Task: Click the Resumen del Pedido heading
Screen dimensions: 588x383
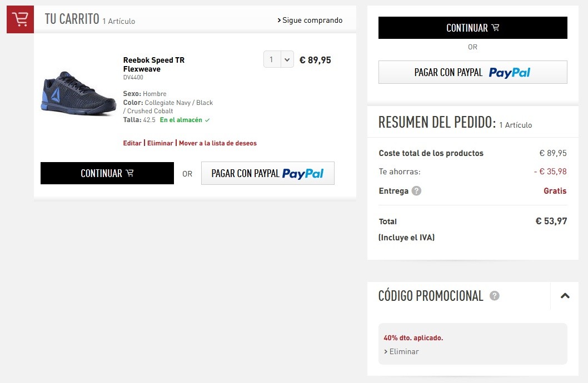Action: coord(437,123)
